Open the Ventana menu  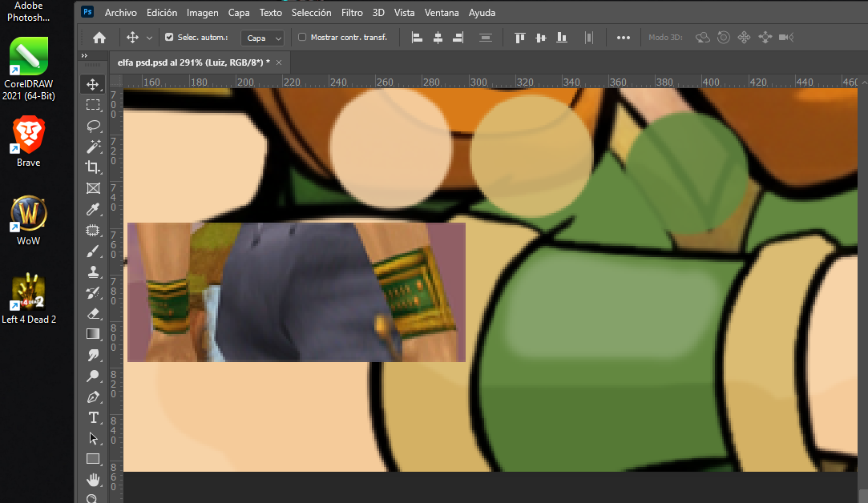[x=441, y=12]
